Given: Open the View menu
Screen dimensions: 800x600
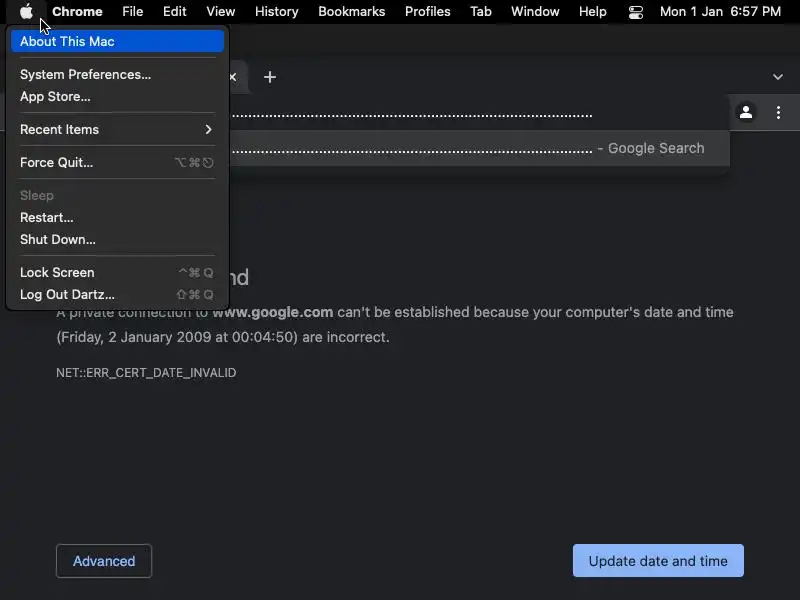Looking at the screenshot, I should pyautogui.click(x=220, y=11).
